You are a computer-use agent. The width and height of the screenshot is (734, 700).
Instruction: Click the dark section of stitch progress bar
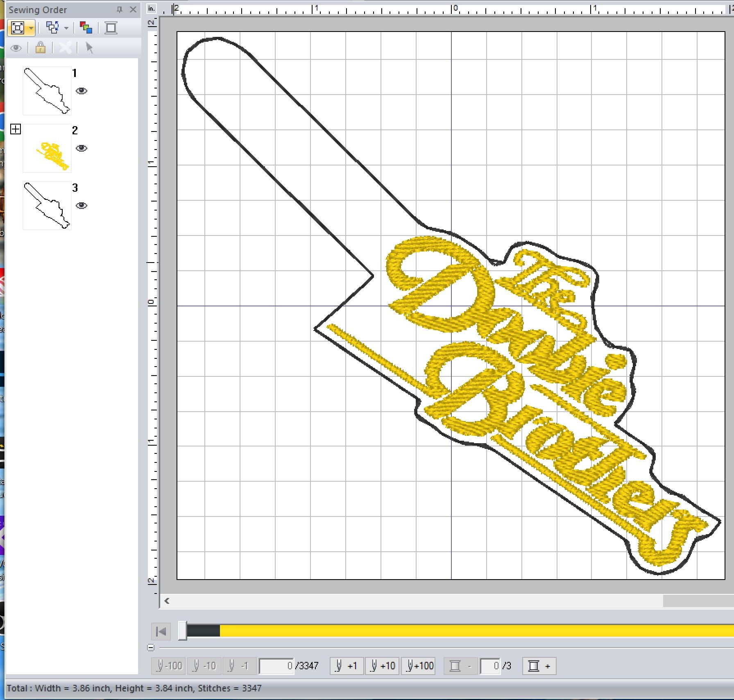click(203, 631)
